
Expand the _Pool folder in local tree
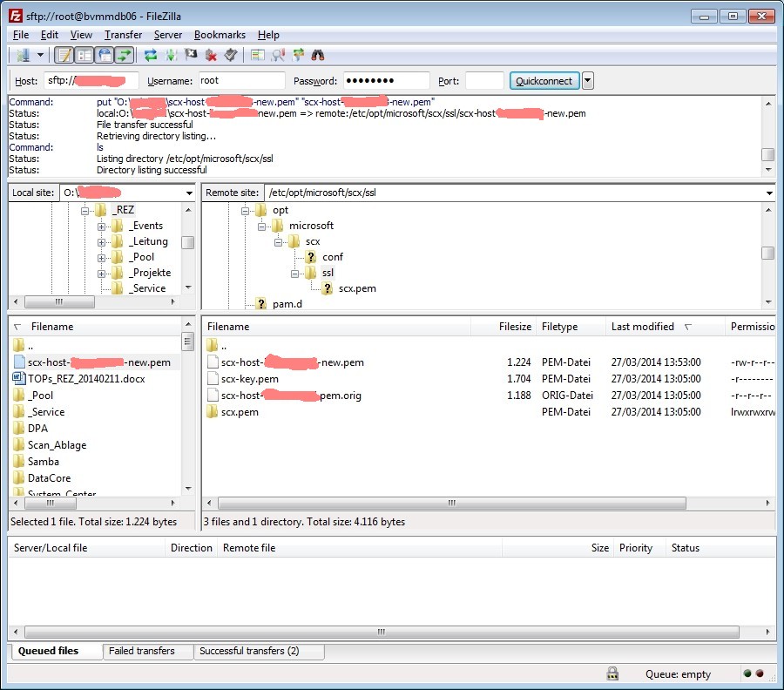point(102,258)
